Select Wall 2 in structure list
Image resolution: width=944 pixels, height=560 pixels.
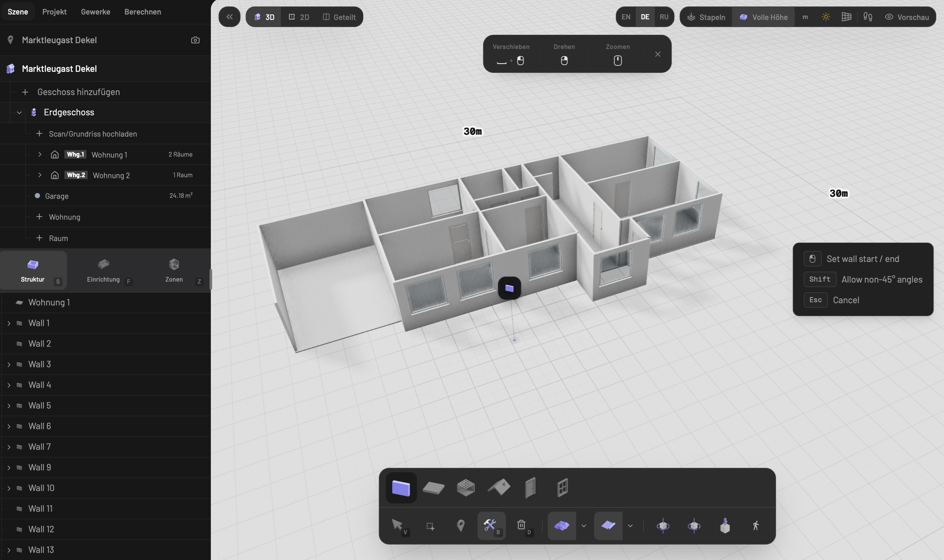tap(106, 344)
